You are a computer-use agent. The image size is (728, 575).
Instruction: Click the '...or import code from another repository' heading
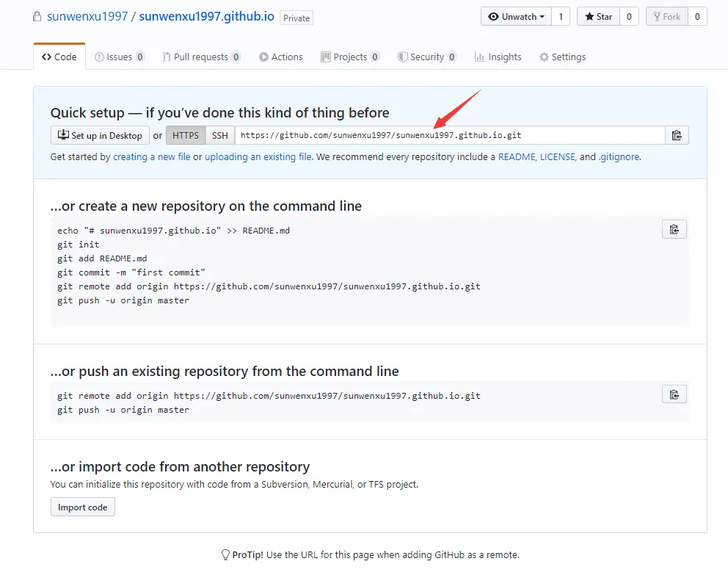(x=180, y=466)
